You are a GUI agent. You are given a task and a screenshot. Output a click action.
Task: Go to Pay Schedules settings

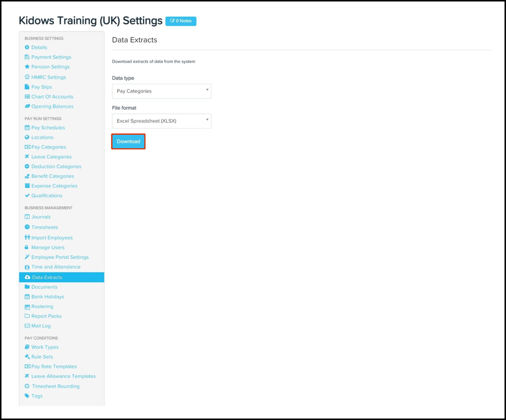point(48,128)
